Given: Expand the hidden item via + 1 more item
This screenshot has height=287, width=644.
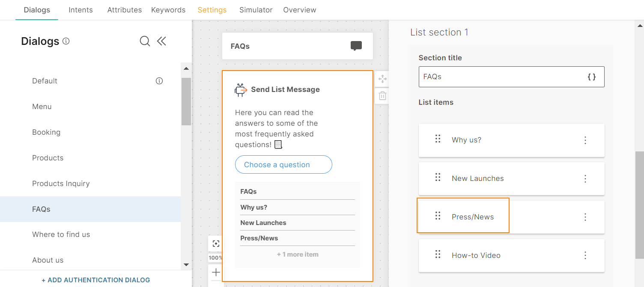Looking at the screenshot, I should (297, 254).
